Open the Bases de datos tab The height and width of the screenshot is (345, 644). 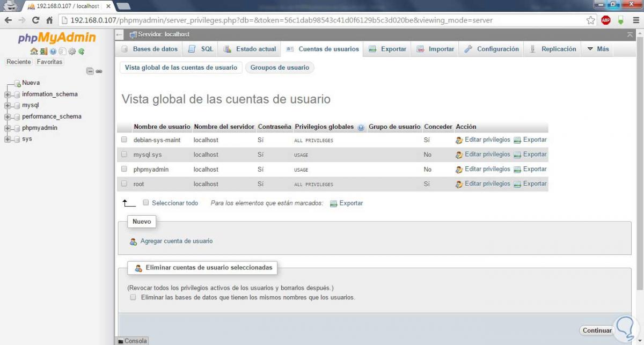point(149,49)
